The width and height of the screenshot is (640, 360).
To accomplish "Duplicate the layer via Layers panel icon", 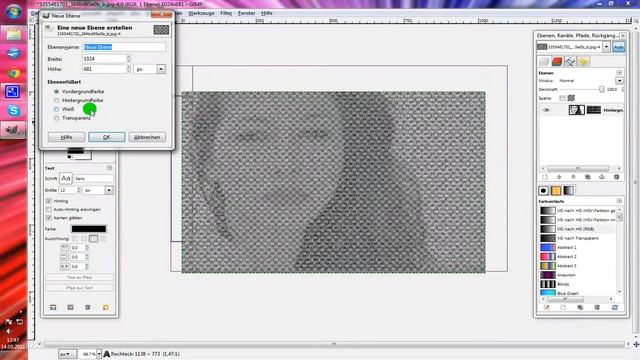I will click(588, 177).
